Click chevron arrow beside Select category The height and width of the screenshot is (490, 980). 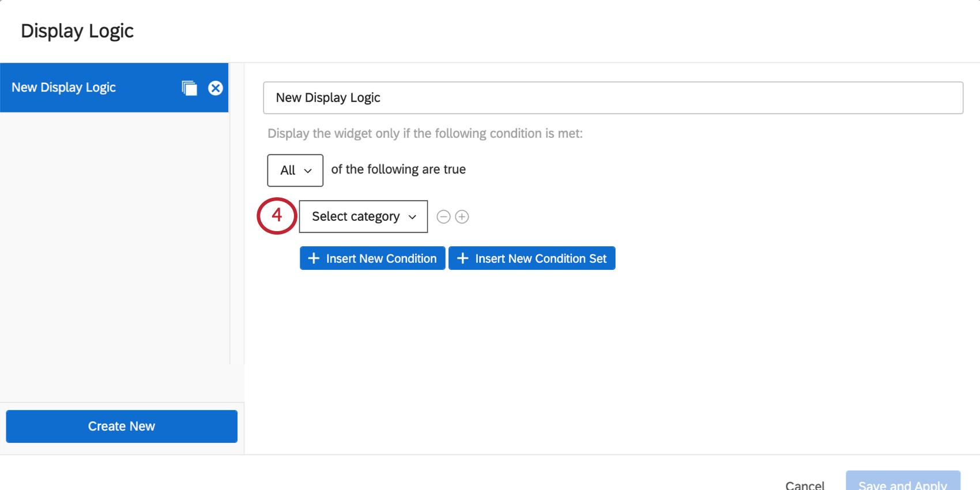click(x=412, y=217)
